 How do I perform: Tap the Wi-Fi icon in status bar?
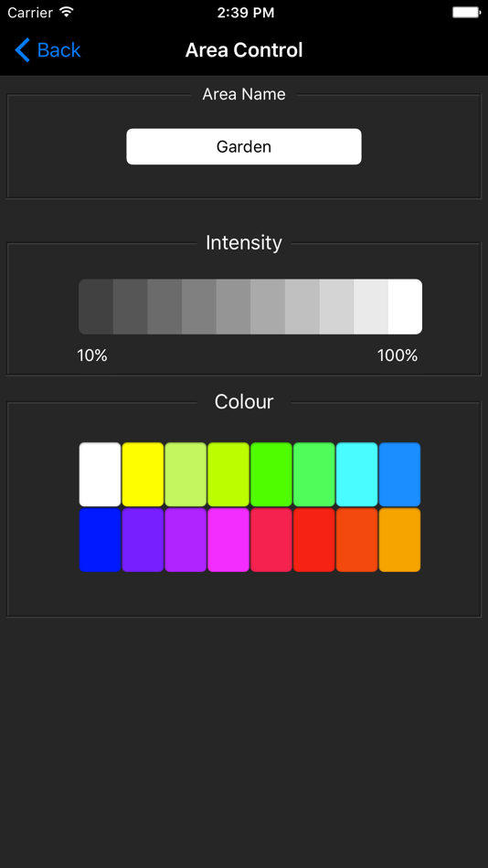pyautogui.click(x=67, y=12)
